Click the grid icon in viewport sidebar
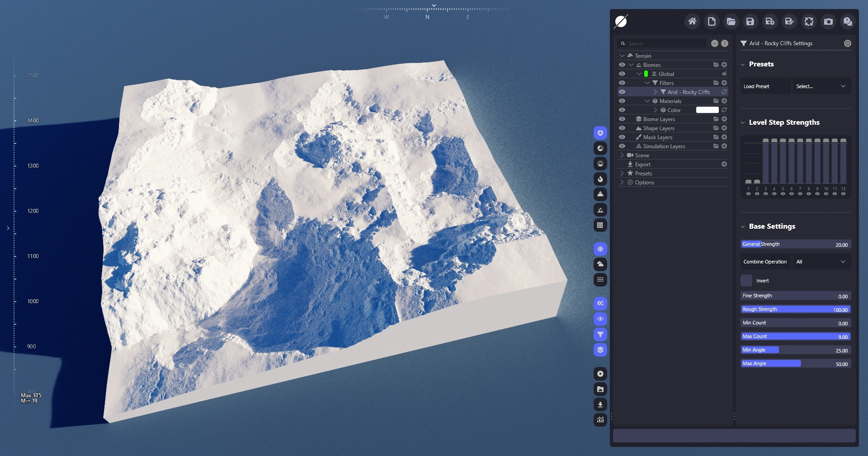The image size is (868, 456). point(600,225)
